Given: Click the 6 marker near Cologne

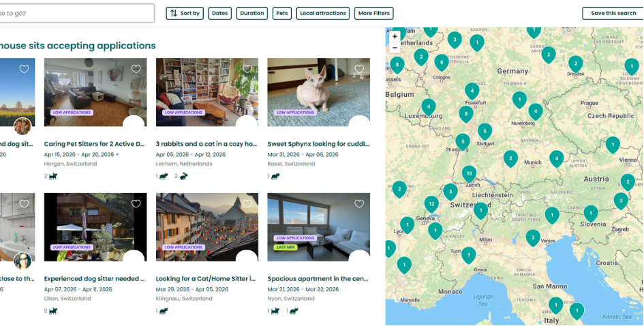Looking at the screenshot, I should pos(442,62).
